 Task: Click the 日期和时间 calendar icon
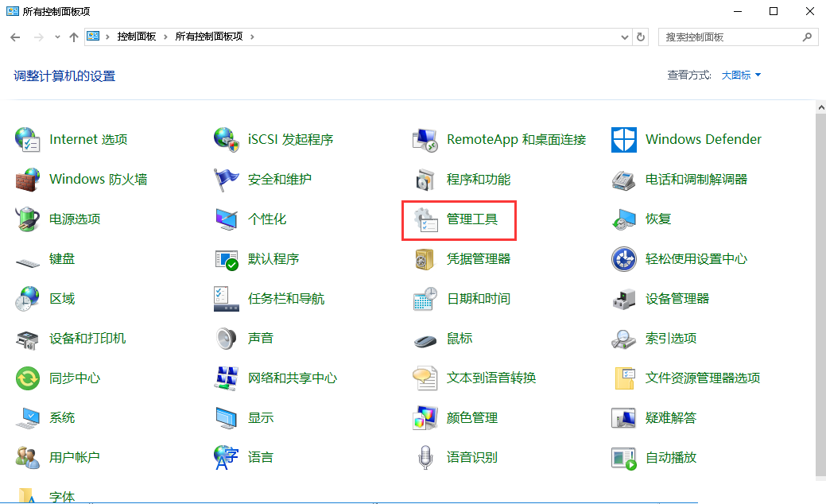(x=425, y=299)
